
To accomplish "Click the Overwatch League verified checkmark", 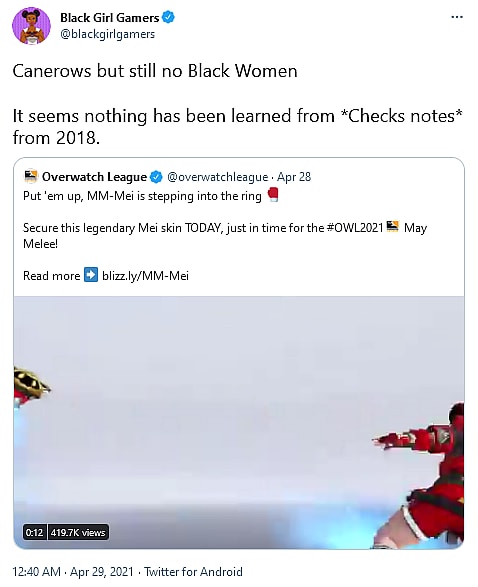I will [x=156, y=177].
